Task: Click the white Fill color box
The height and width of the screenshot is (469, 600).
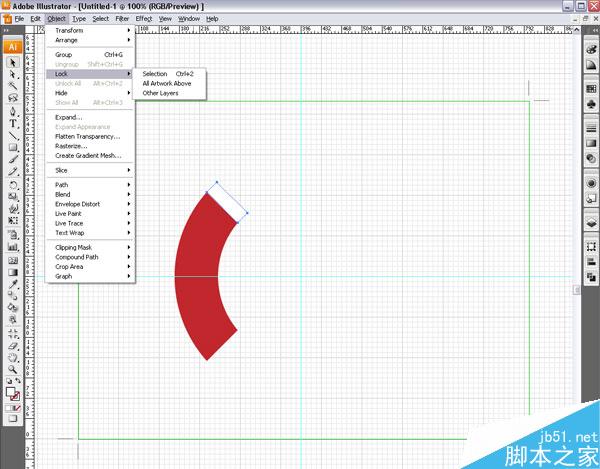Action: pos(10,392)
